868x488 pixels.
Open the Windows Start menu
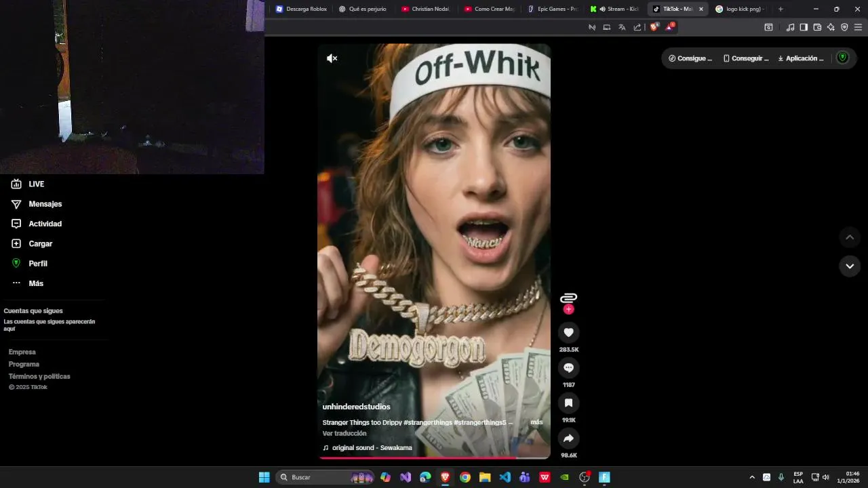coord(264,477)
